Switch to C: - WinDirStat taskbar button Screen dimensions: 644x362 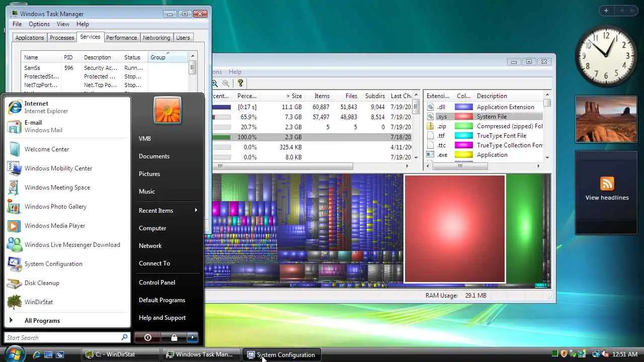(121, 354)
